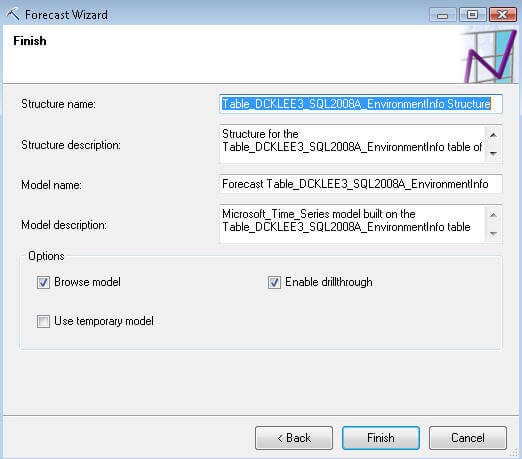Screen dimensions: 522x459
Task: Minimize the Forecast Wizard window
Action: click(x=442, y=15)
